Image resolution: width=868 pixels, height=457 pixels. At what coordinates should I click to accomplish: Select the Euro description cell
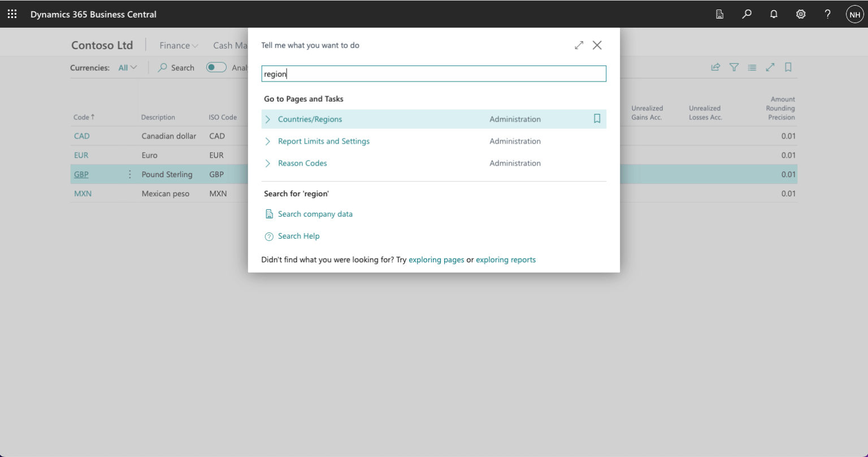point(150,156)
